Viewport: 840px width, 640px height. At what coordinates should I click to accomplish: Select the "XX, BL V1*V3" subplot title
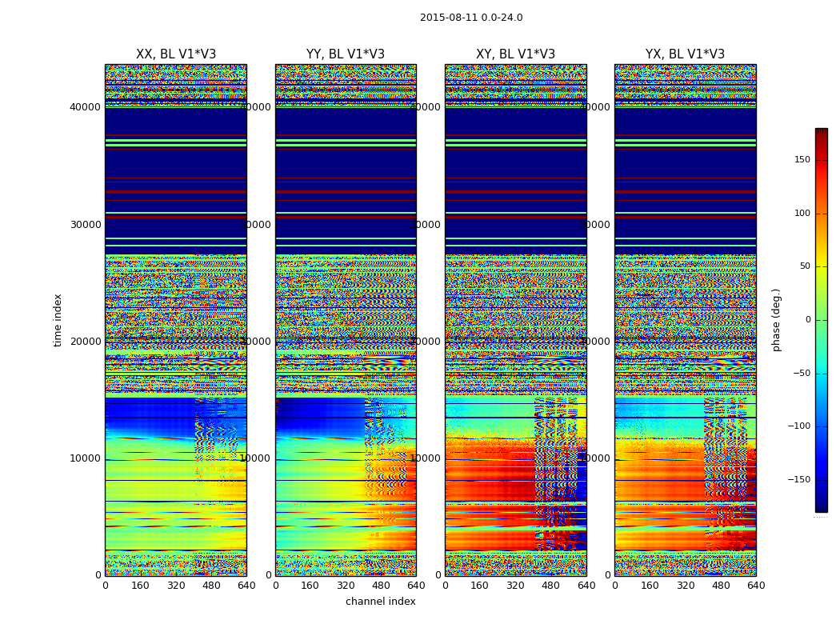[176, 54]
